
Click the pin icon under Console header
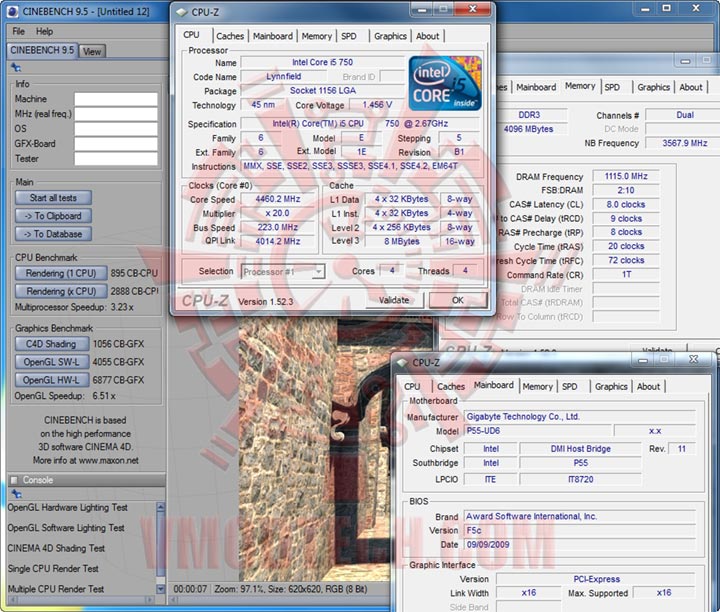tap(16, 494)
